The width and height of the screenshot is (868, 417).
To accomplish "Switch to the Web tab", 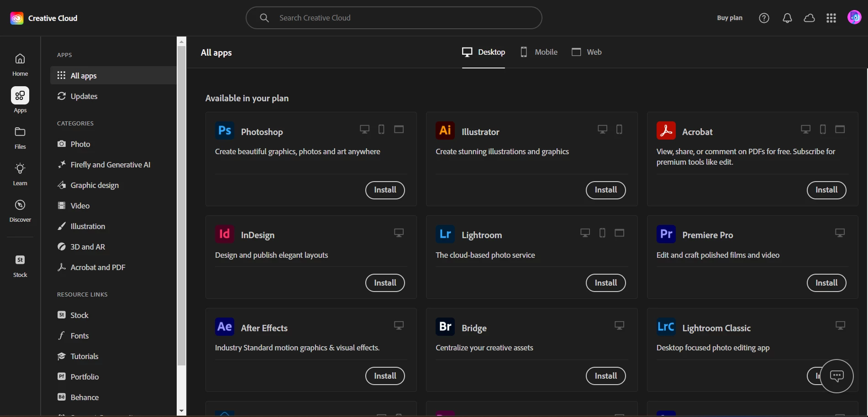I will click(587, 52).
